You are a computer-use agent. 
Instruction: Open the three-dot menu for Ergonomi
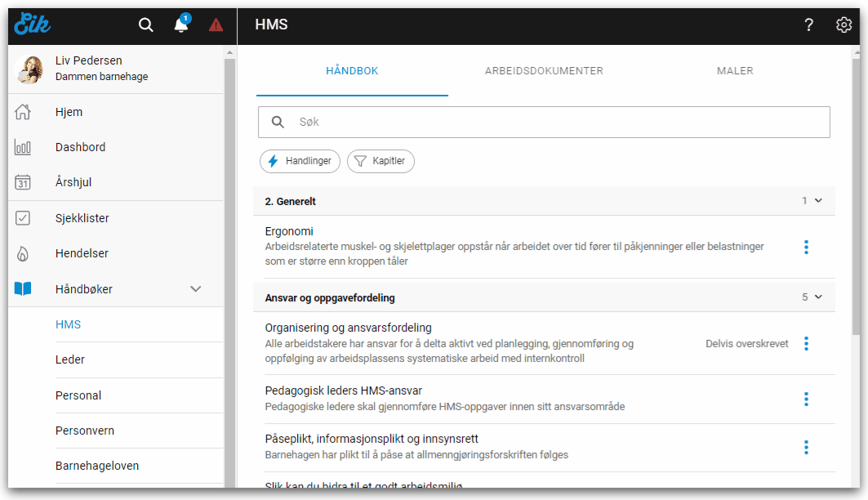coord(806,247)
